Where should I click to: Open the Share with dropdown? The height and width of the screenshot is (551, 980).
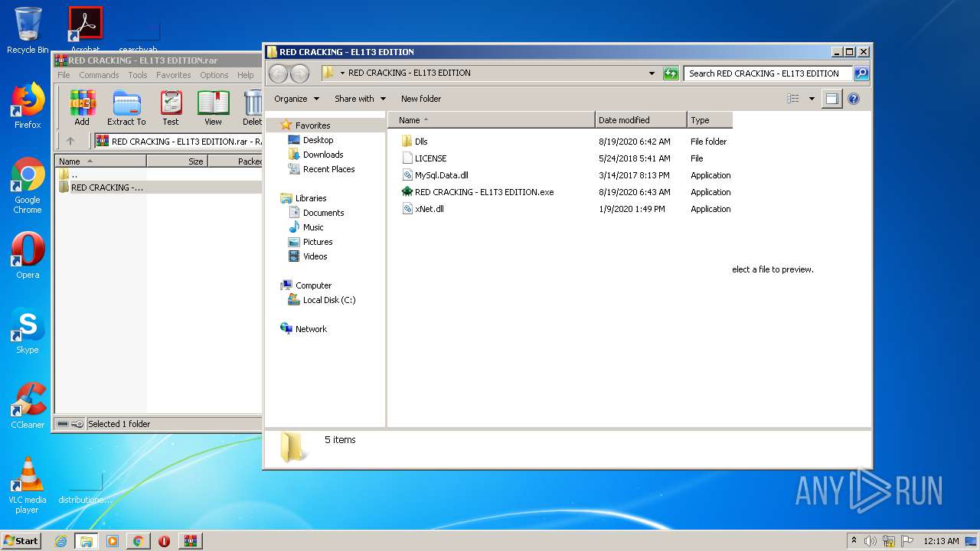360,99
